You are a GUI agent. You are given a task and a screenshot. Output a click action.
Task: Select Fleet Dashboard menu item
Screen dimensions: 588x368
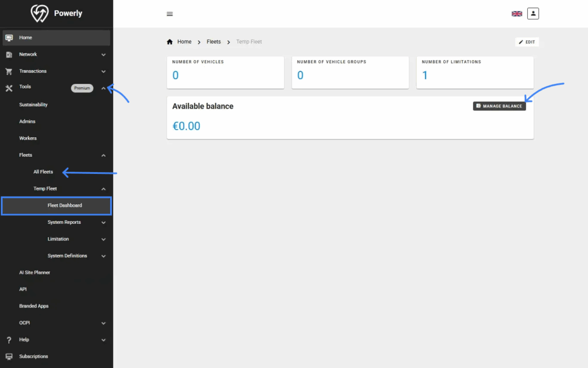[x=64, y=206]
